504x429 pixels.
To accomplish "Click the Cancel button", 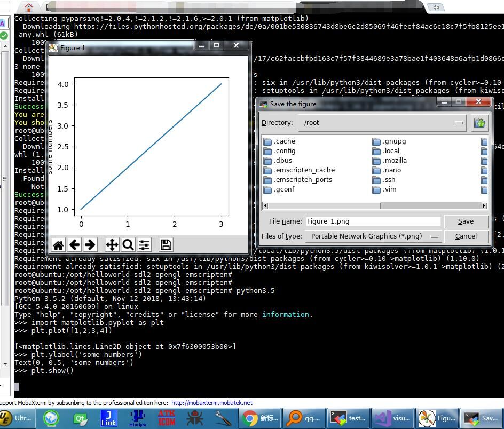I will point(466,236).
